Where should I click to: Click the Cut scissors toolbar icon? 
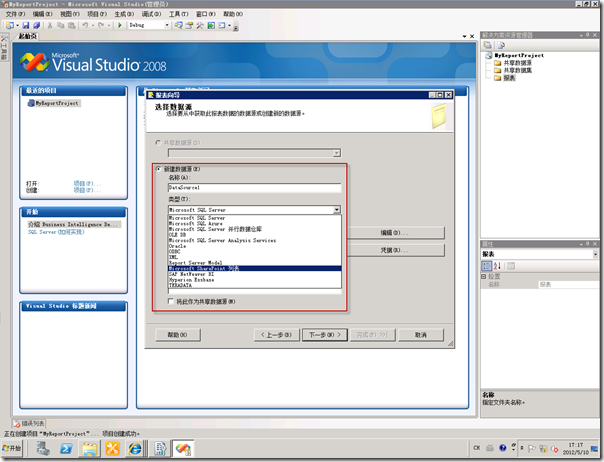point(50,25)
